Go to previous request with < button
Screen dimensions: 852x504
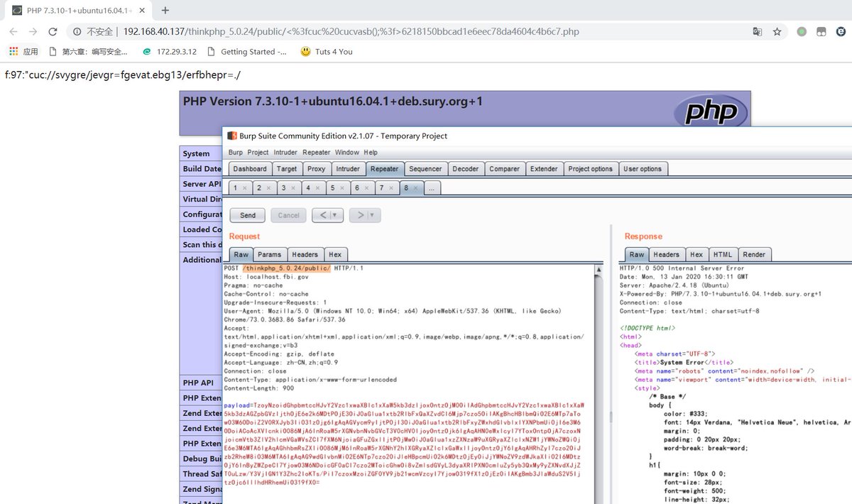coord(322,215)
